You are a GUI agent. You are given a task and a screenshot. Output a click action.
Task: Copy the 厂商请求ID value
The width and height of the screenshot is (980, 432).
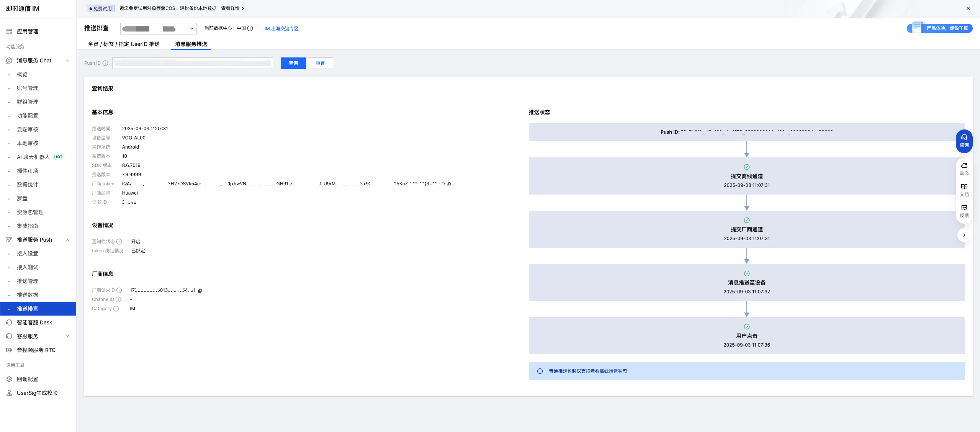point(200,291)
